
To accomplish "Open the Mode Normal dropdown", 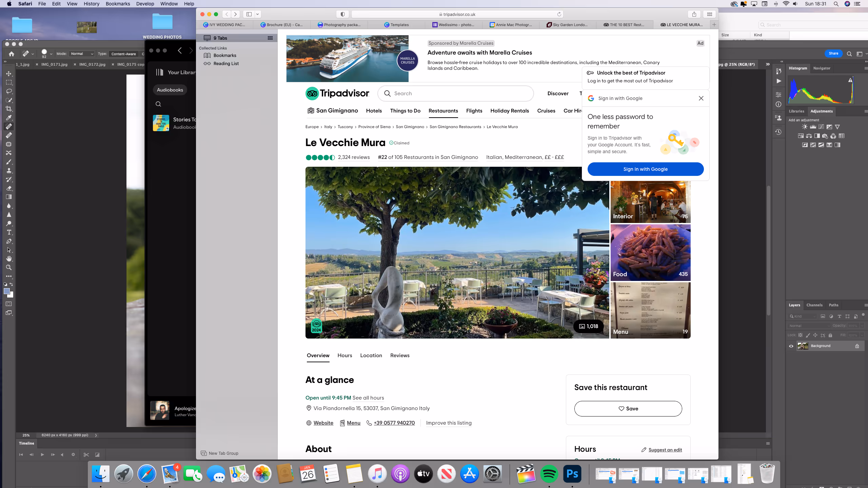I will pos(82,54).
